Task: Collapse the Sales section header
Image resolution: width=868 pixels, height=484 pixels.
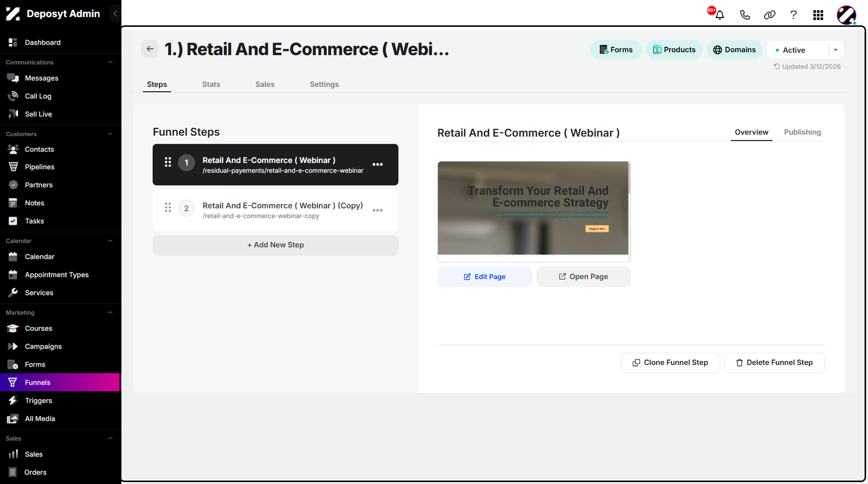Action: (x=110, y=439)
